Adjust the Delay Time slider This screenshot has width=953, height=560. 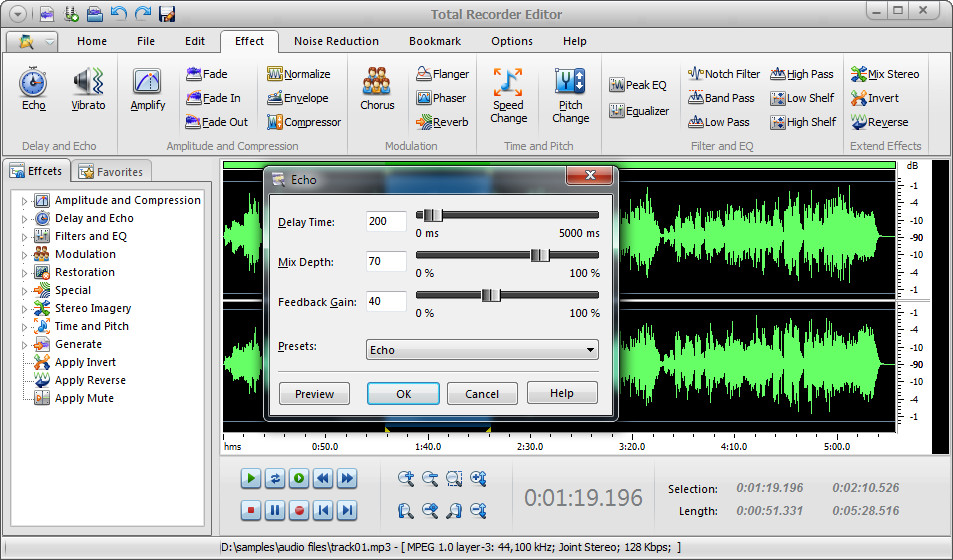click(x=433, y=215)
